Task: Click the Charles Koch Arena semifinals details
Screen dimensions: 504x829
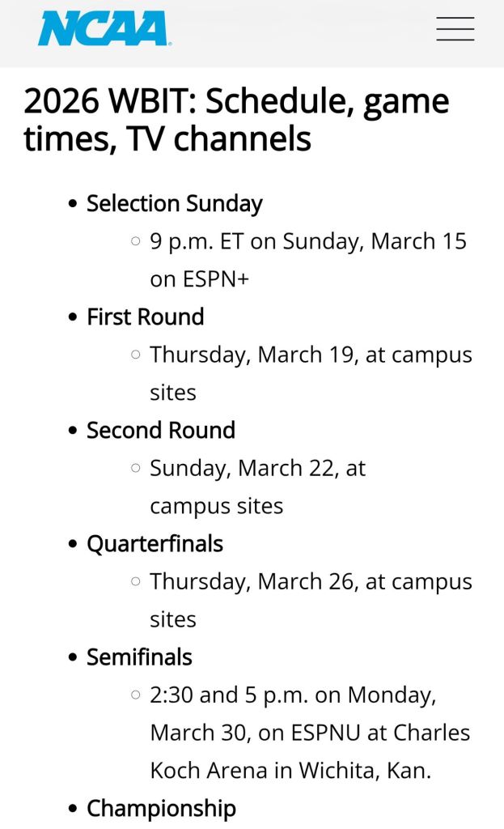Action: click(x=310, y=733)
